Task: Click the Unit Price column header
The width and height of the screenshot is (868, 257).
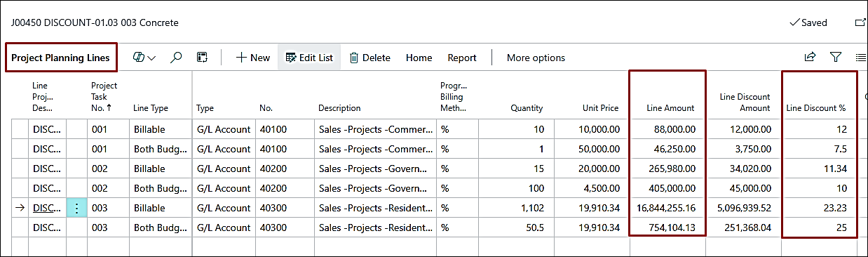Action: pyautogui.click(x=601, y=108)
